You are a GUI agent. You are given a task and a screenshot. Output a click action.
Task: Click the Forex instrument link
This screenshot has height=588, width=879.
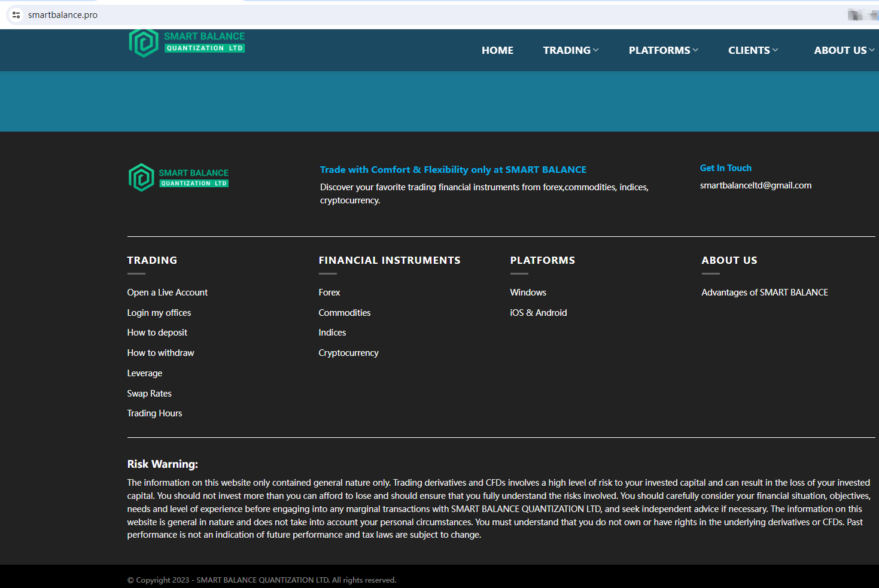click(329, 293)
